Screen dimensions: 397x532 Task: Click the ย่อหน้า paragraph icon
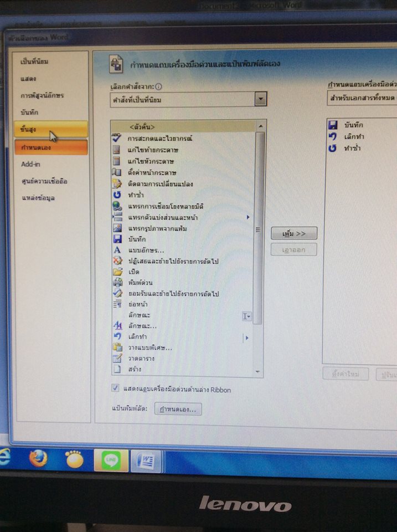(x=117, y=304)
